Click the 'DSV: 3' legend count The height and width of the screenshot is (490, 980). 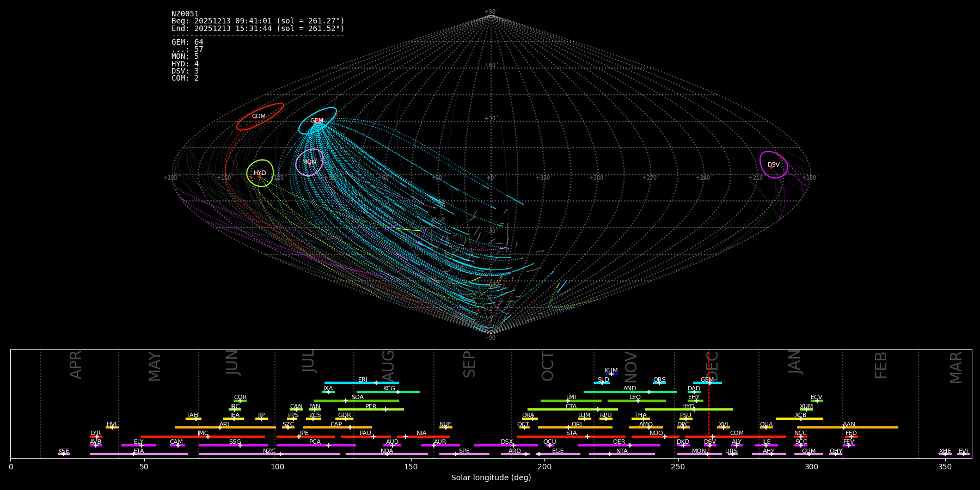point(185,71)
